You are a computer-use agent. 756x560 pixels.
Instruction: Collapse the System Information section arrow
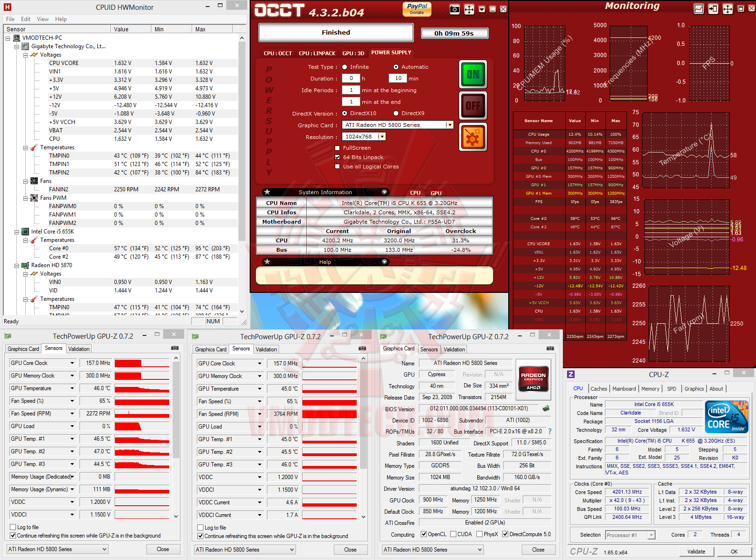pyautogui.click(x=384, y=192)
